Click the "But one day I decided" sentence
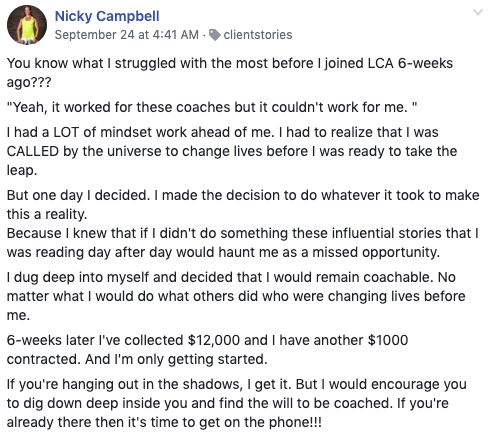 [x=79, y=195]
